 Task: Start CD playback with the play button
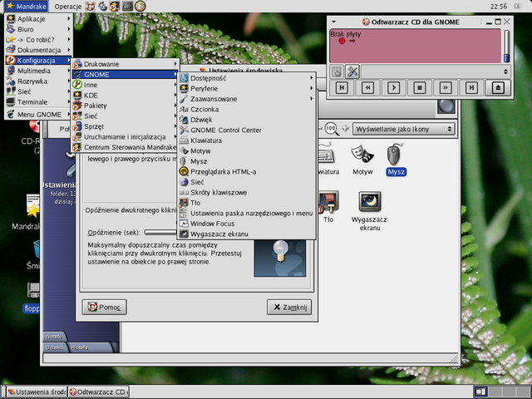pos(393,88)
